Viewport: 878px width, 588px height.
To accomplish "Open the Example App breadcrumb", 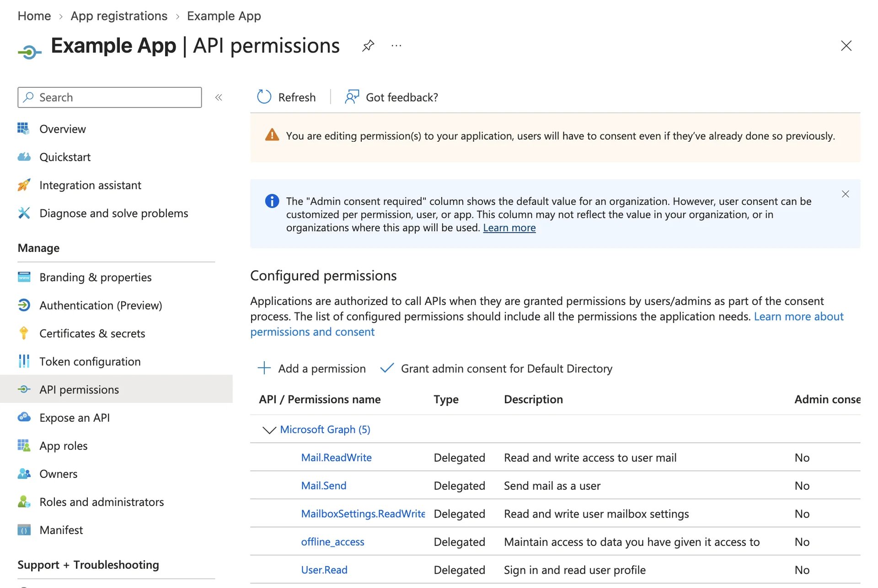I will (x=224, y=16).
